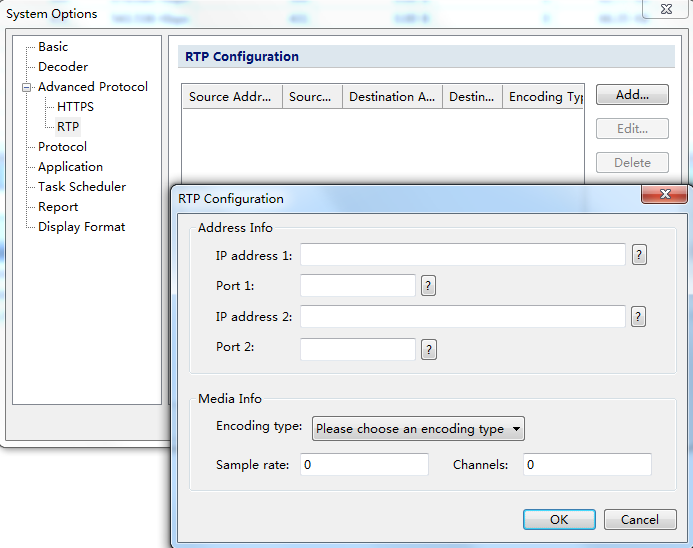This screenshot has height=548, width=693.
Task: Click the Channels field
Action: coord(587,464)
